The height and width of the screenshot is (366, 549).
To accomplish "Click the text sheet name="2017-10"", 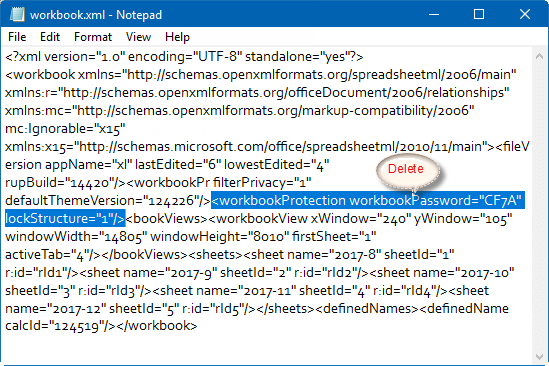I will tap(445, 272).
